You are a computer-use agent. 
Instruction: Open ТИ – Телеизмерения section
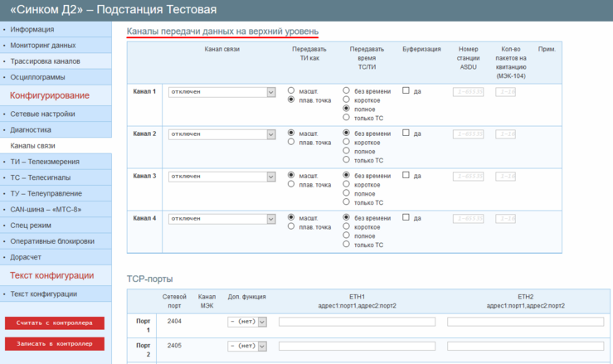pyautogui.click(x=45, y=162)
